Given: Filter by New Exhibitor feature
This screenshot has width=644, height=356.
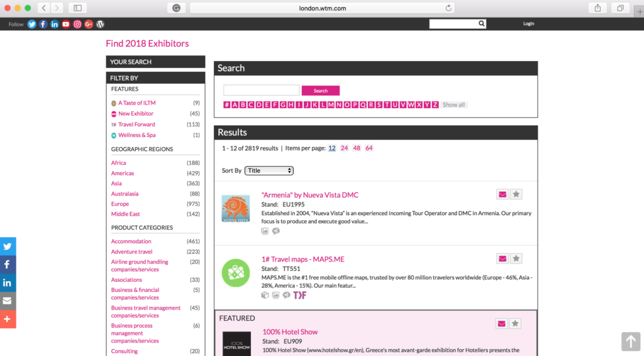Looking at the screenshot, I should 136,114.
